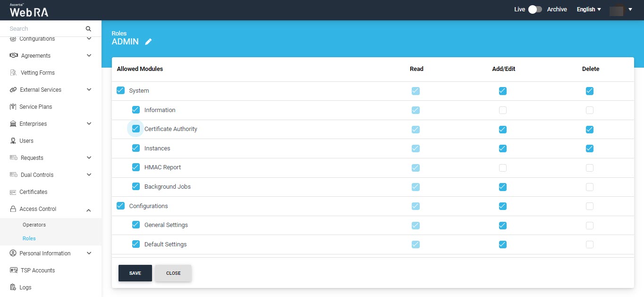Click the pencil edit icon beside ADMIN
Image resolution: width=644 pixels, height=297 pixels.
[x=148, y=42]
